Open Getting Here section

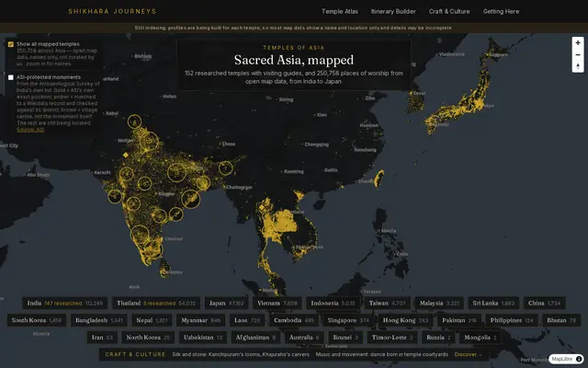pyautogui.click(x=501, y=11)
